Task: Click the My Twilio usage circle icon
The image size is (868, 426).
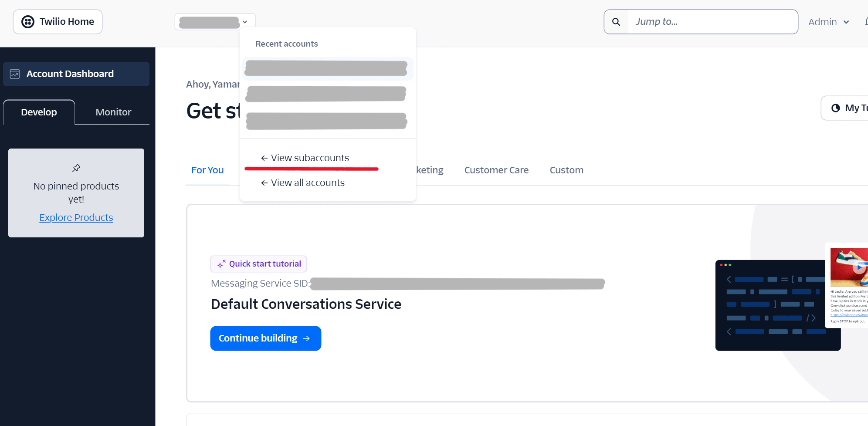Action: pos(835,108)
